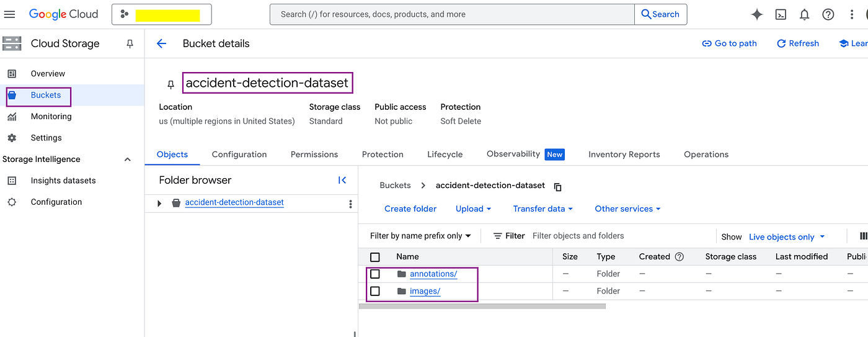The width and height of the screenshot is (868, 337).
Task: Collapse the Folder browser panel
Action: point(342,180)
